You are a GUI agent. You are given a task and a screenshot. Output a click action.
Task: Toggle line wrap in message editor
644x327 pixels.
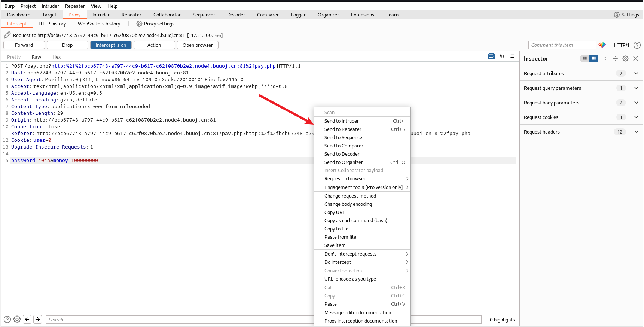[491, 56]
